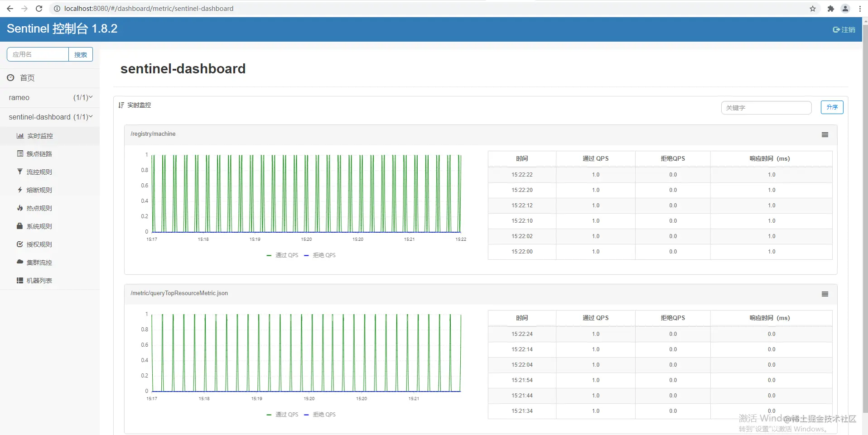868x435 pixels.
Task: Select the 15:22:24 time cell
Action: [522, 334]
